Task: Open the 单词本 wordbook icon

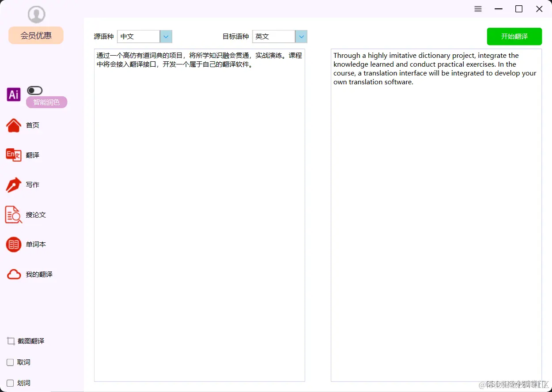Action: tap(13, 244)
